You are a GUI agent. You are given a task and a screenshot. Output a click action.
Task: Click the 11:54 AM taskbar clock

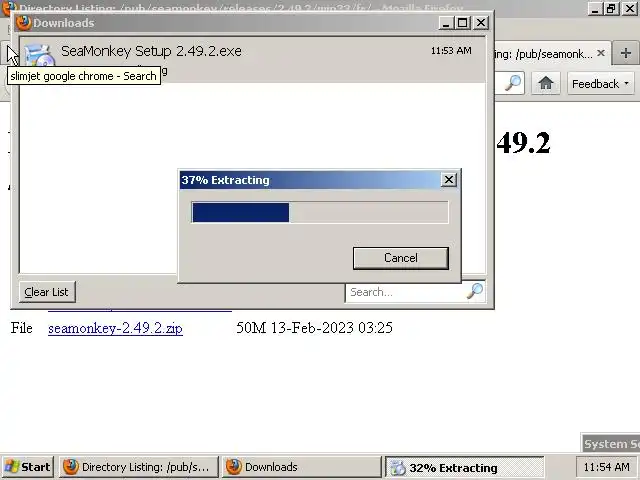click(607, 467)
